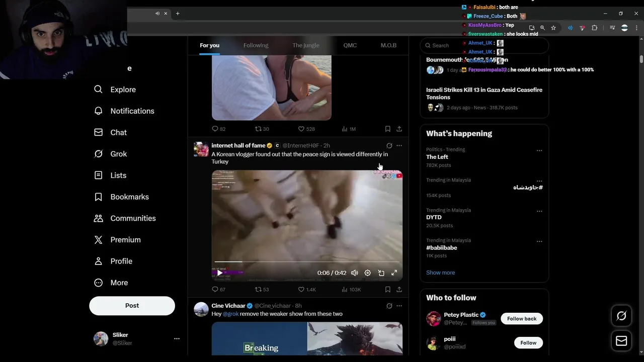Enter fullscreen on the video
This screenshot has width=644, height=362.
click(x=394, y=273)
